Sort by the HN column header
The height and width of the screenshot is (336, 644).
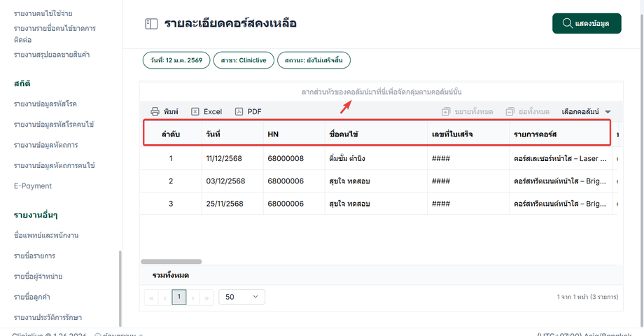294,134
